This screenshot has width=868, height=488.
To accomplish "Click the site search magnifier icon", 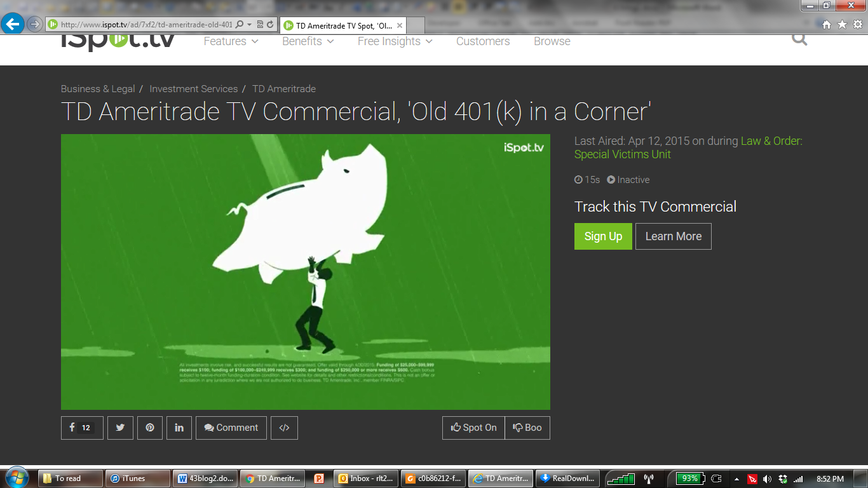I will 799,39.
